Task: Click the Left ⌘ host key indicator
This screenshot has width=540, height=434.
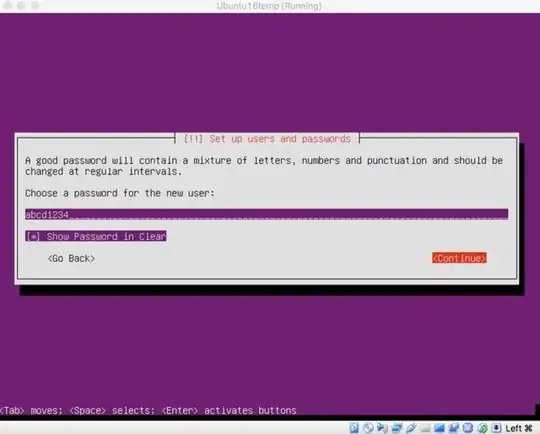Action: click(519, 428)
